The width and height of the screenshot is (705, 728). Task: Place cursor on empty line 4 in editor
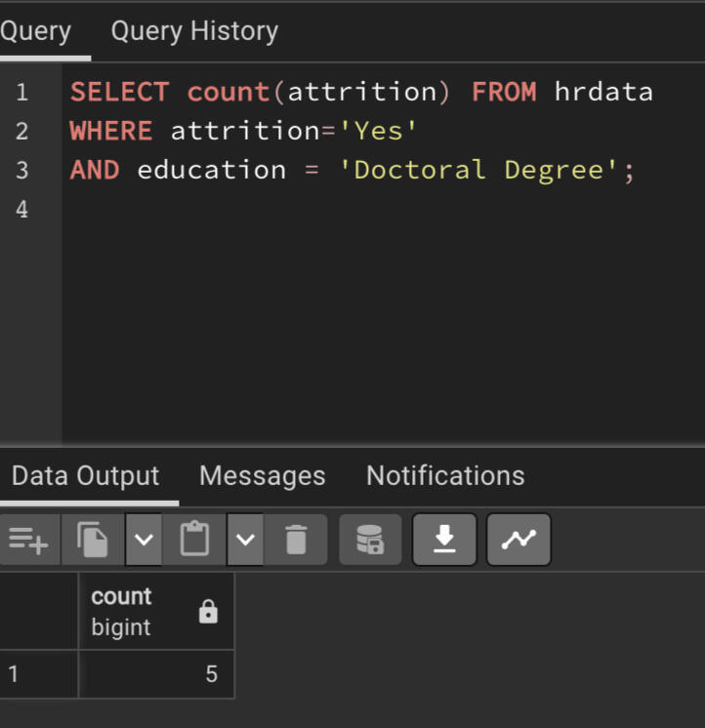coord(293,209)
